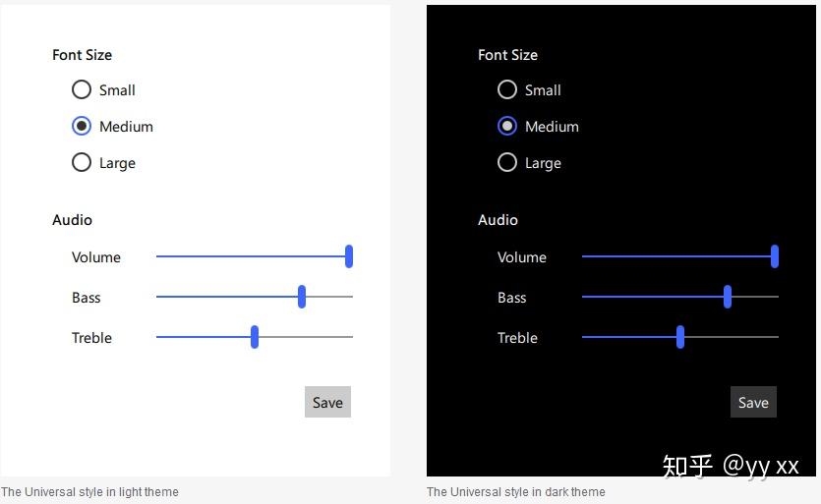Click Bass slider handle in dark theme
821x504 pixels.
728,297
